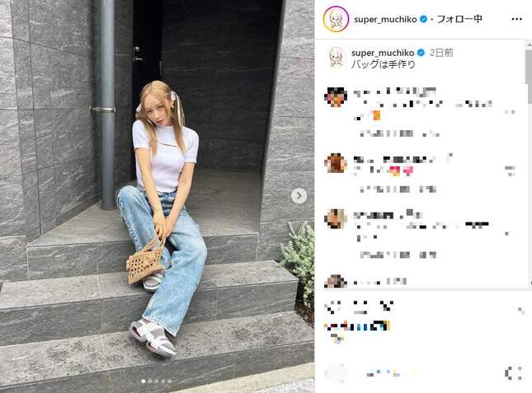Click the pixelated like heart under comments
Image resolution: width=532 pixels, height=393 pixels.
point(331,307)
